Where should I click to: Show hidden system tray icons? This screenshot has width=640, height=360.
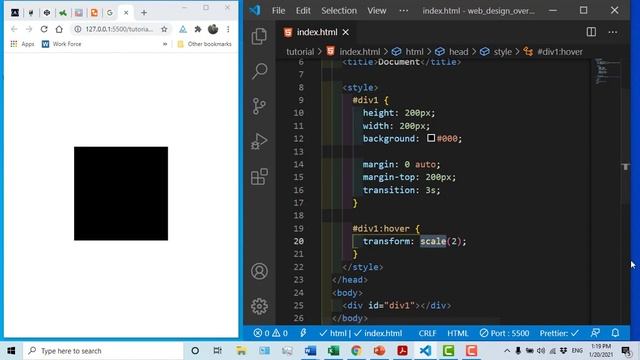tap(507, 351)
